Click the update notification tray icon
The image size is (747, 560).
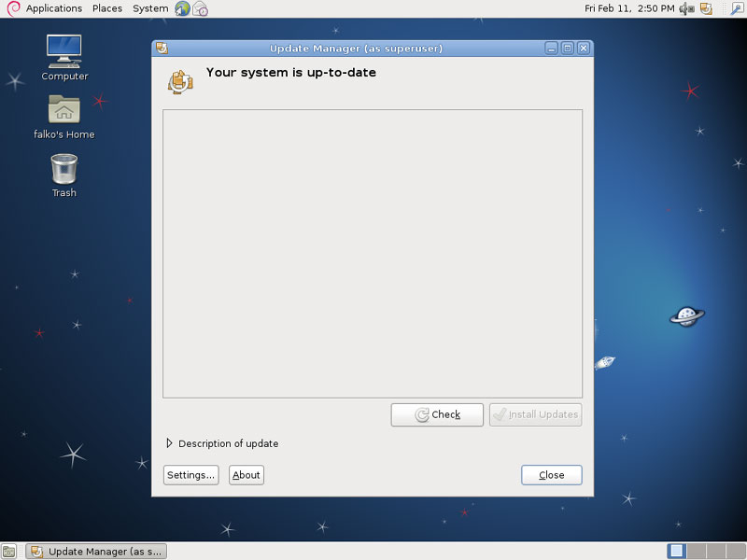(706, 8)
